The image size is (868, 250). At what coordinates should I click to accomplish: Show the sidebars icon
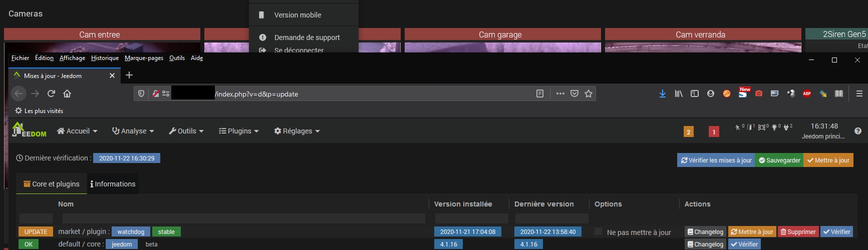tap(695, 93)
